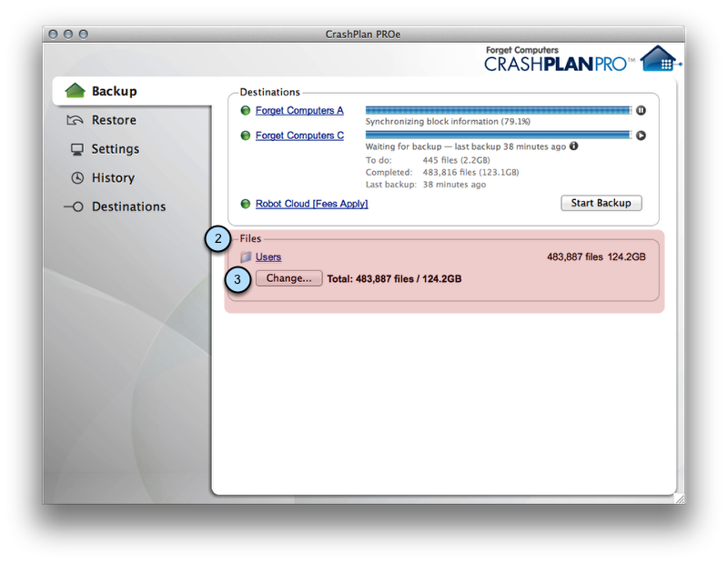Pause backup to Forget Computers A

[641, 110]
